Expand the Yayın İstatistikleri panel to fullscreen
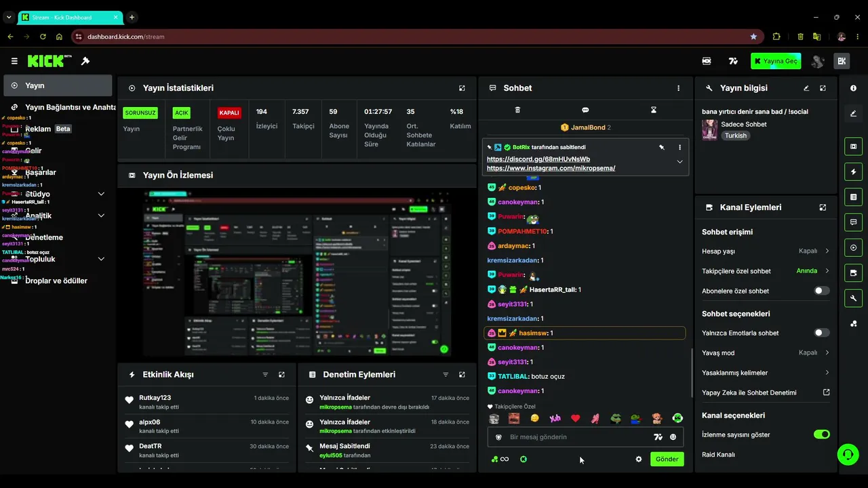The width and height of the screenshot is (868, 488). [462, 88]
